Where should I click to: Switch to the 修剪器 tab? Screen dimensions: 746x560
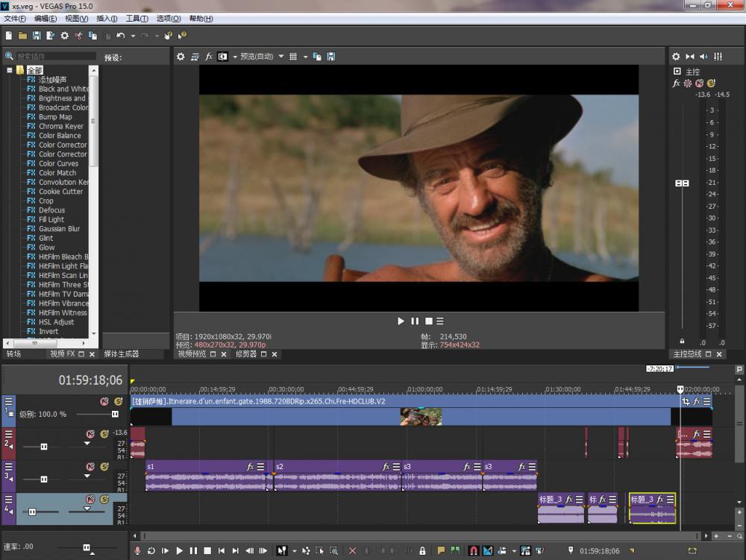click(246, 353)
